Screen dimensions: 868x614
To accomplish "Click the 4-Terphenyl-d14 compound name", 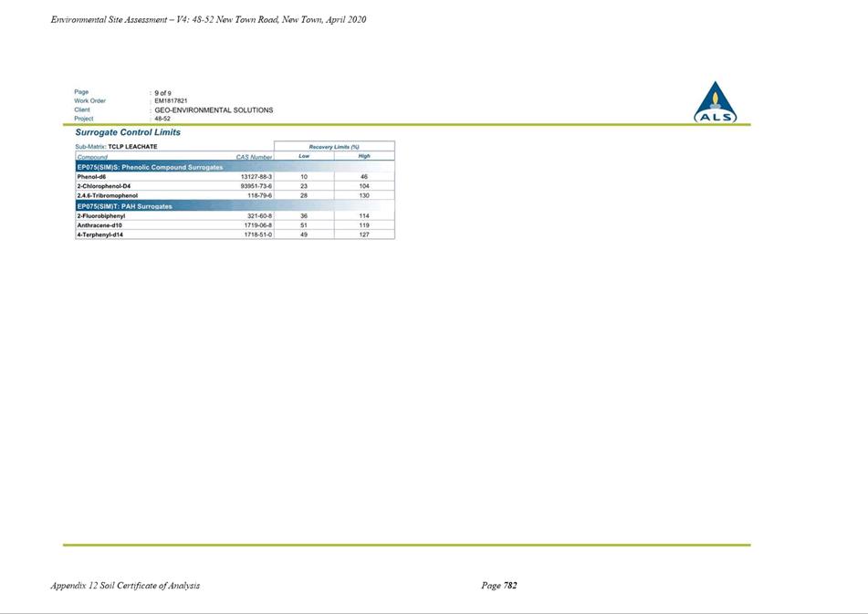I will [x=99, y=235].
